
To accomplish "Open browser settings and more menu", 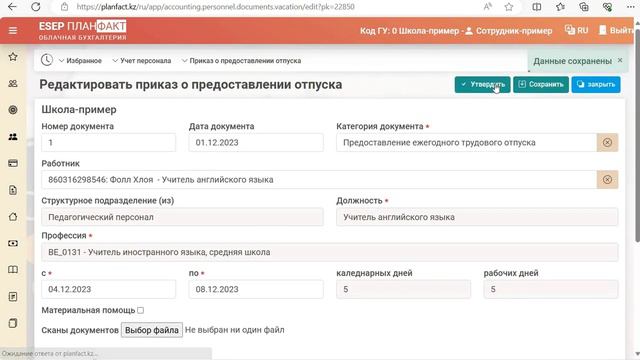I will [x=631, y=7].
